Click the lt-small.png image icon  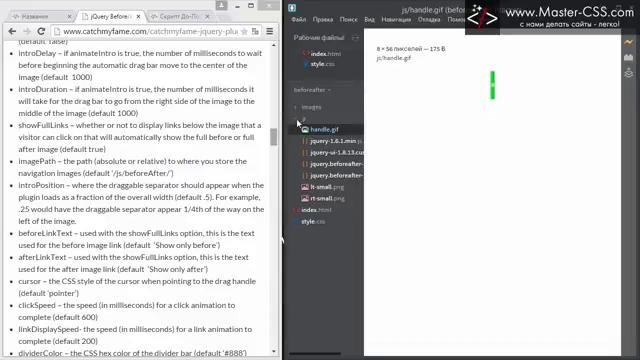[305, 187]
